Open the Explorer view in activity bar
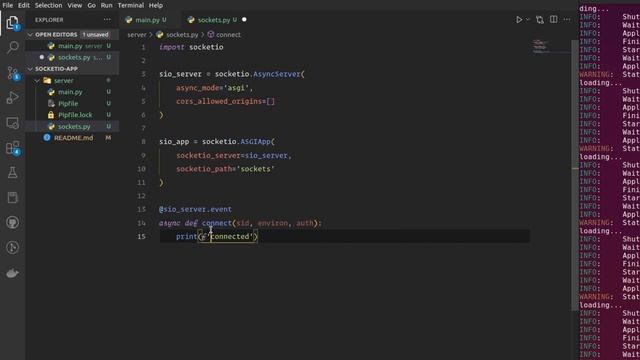Viewport: 640px width, 360px height. (x=13, y=23)
